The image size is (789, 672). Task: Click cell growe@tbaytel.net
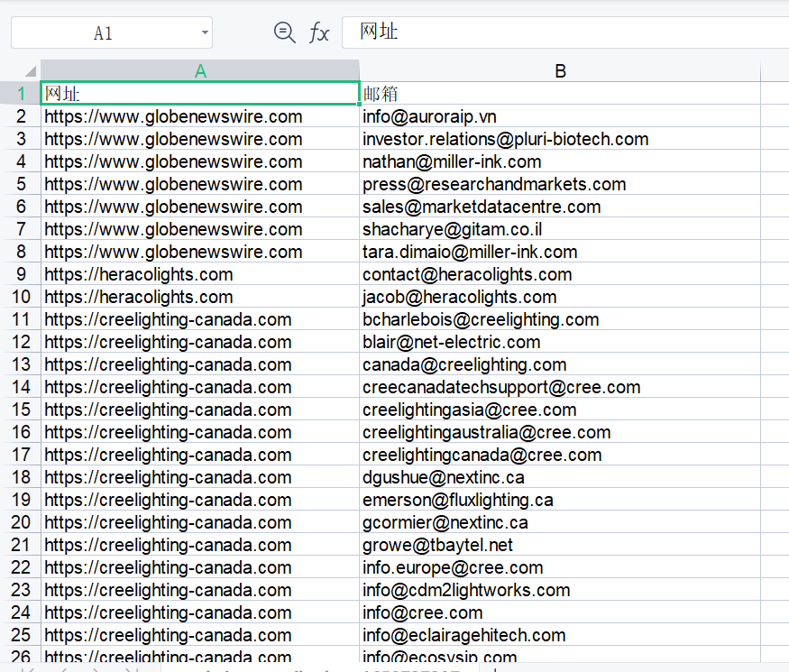(x=560, y=545)
